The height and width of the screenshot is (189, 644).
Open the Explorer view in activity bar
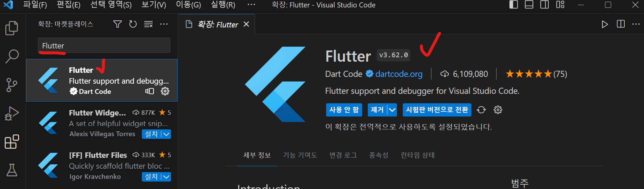(12, 28)
